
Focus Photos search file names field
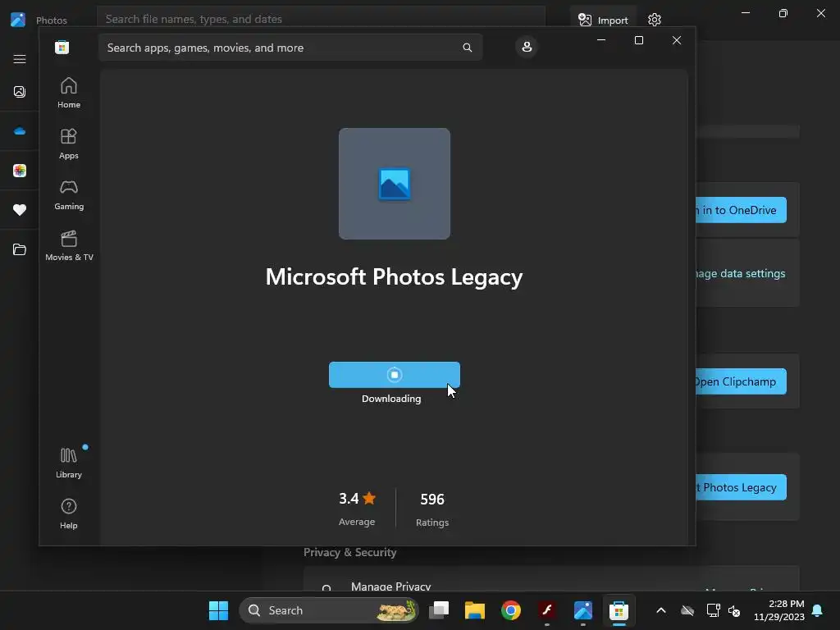(321, 19)
